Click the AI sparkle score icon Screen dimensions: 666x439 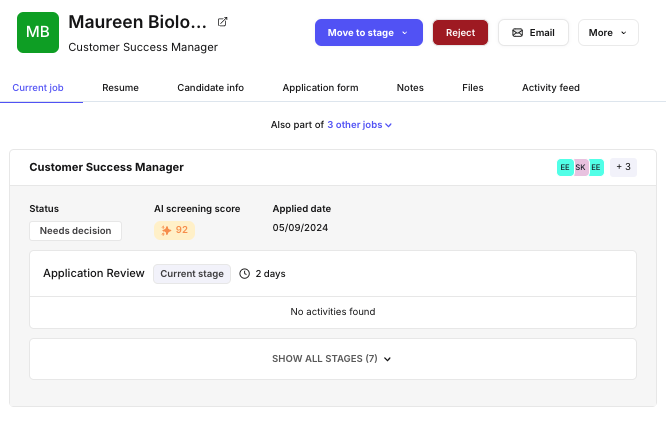coord(166,230)
